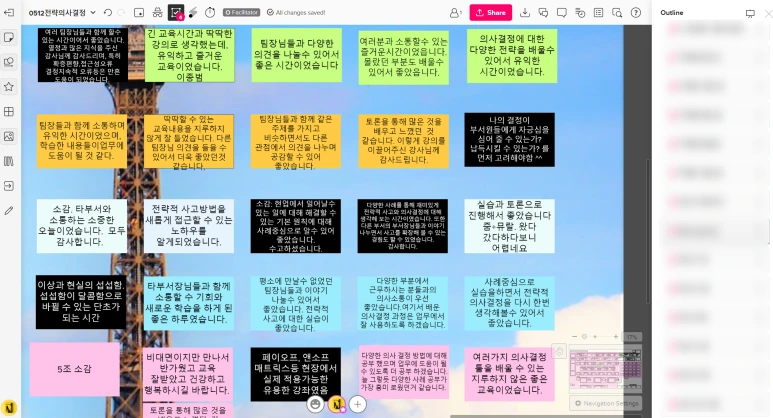
Task: Click the Outline panel heading
Action: coord(671,13)
